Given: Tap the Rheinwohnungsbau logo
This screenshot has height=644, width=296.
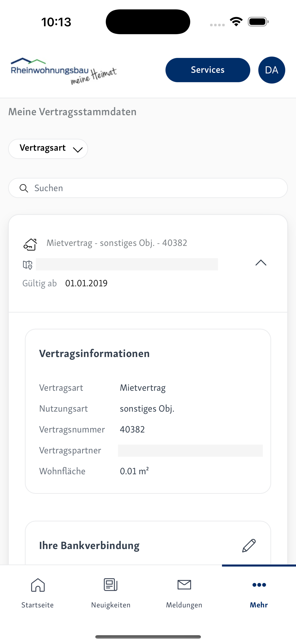Looking at the screenshot, I should pyautogui.click(x=64, y=71).
